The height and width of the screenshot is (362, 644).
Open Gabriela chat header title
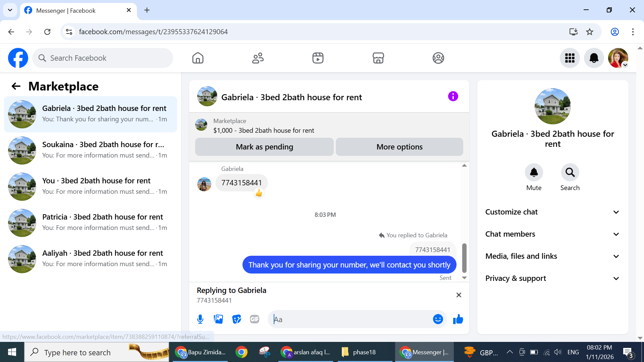291,97
